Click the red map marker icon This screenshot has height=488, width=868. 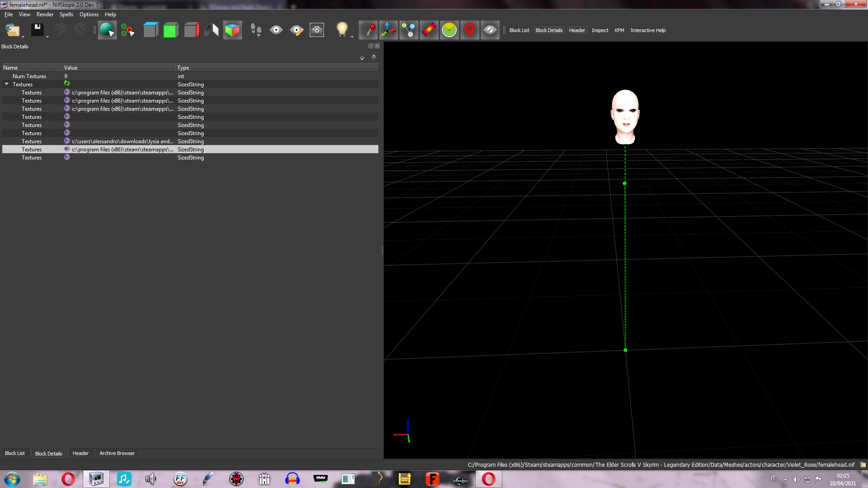[x=470, y=30]
